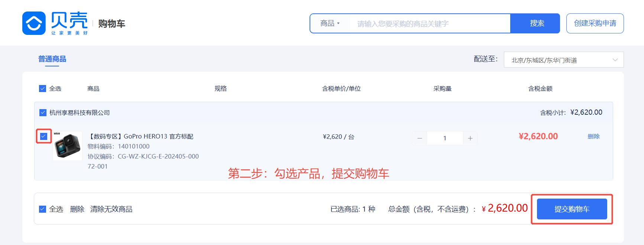Click the 含税小计 subtotal text
Viewport: 644px width, 245px height.
coord(571,112)
